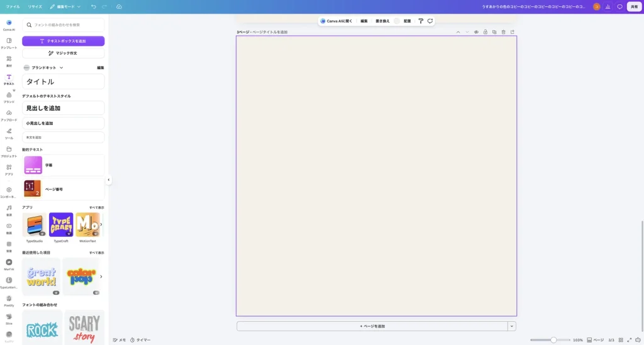The width and height of the screenshot is (644, 345).
Task: Click the undo arrow in top bar
Action: 94,6
